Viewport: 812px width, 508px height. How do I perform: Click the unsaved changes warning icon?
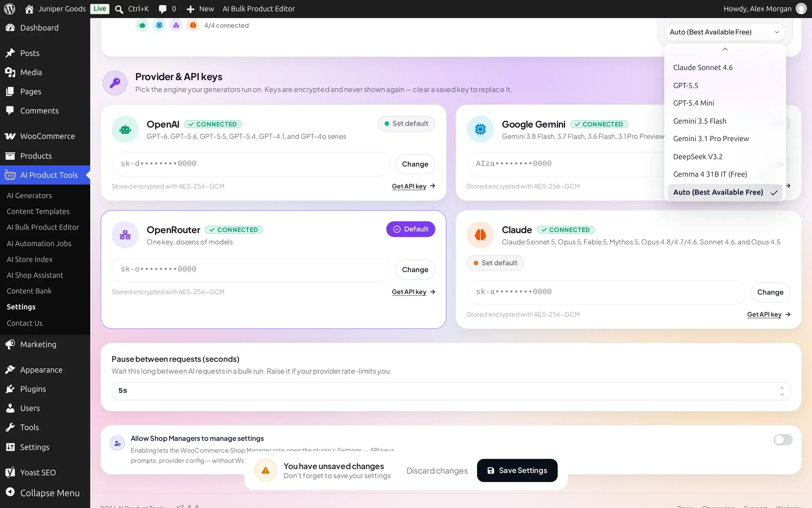click(x=265, y=470)
